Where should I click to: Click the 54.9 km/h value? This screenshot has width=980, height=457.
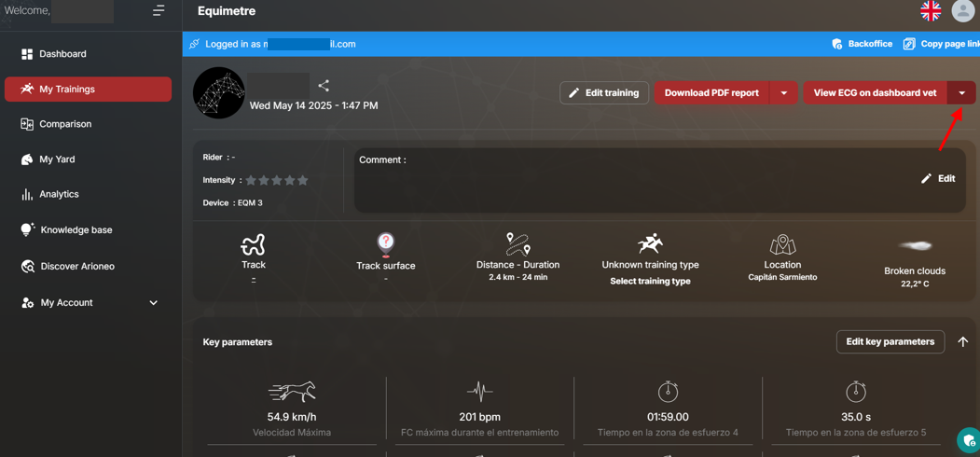[292, 417]
